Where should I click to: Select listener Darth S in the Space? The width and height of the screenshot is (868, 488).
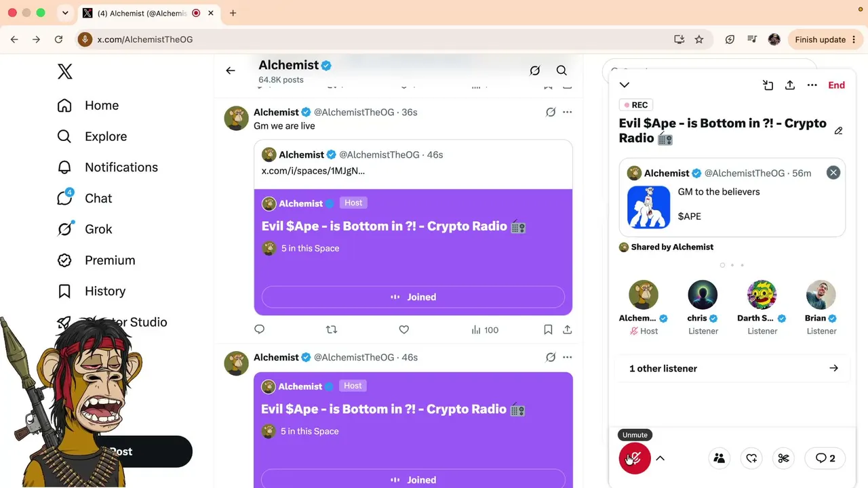pyautogui.click(x=762, y=295)
